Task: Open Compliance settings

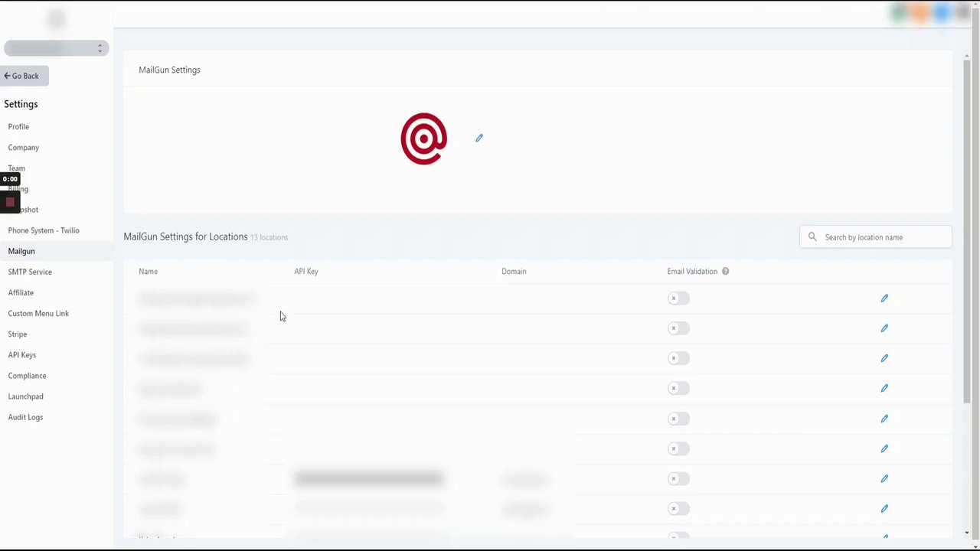Action: tap(28, 376)
